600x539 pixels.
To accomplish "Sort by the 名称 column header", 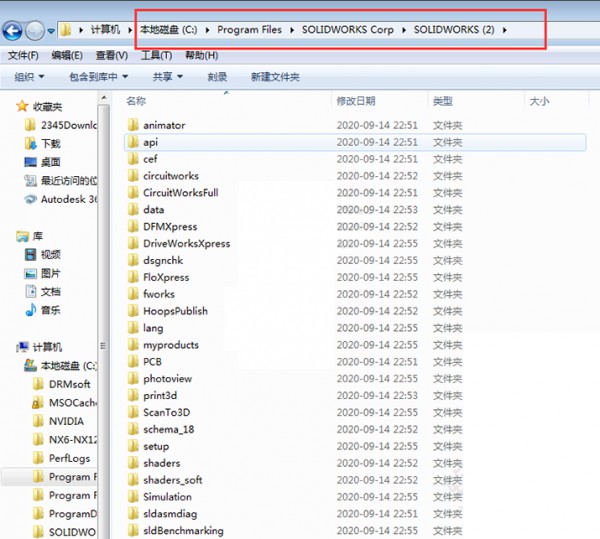I will pyautogui.click(x=136, y=101).
